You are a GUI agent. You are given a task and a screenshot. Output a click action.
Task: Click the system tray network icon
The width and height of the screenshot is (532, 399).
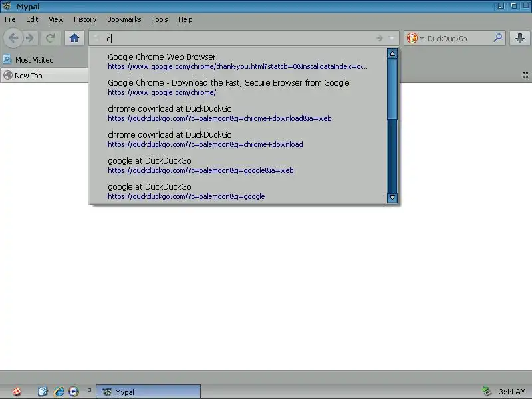(x=487, y=391)
